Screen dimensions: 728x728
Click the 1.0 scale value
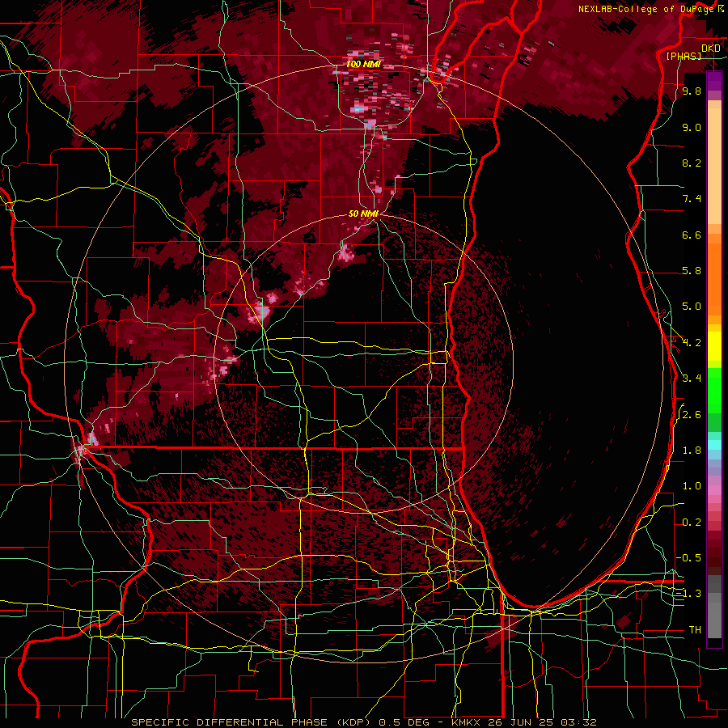tap(692, 486)
